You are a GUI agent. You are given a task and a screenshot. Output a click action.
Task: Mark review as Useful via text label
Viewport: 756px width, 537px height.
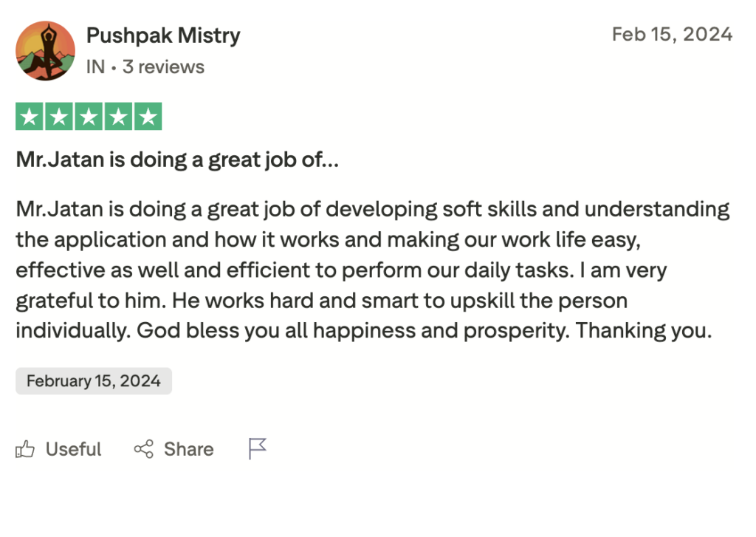click(x=73, y=449)
